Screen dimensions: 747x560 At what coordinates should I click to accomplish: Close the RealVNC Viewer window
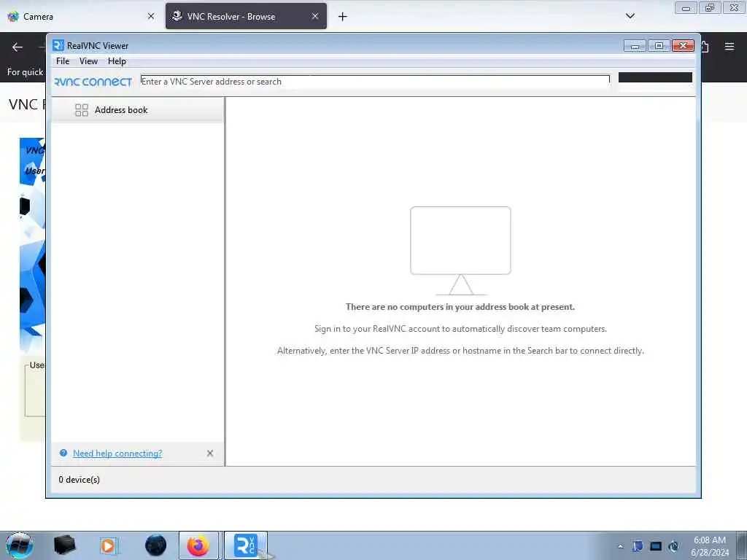tap(683, 46)
